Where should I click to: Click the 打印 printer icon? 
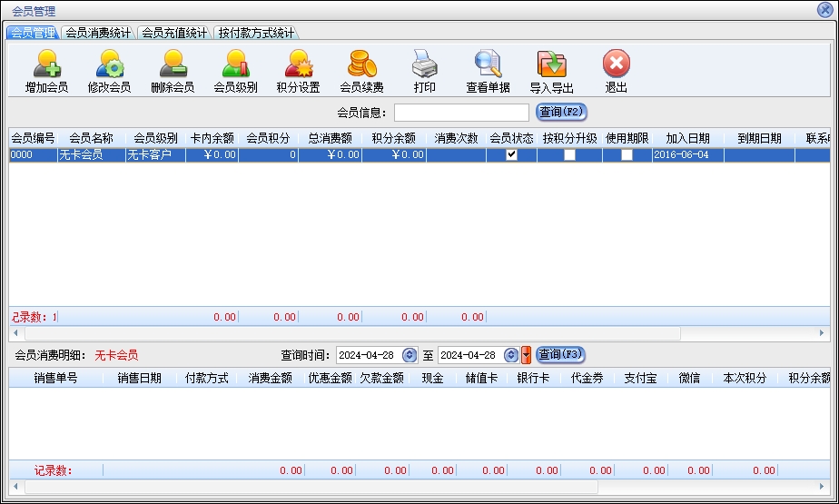pos(424,65)
